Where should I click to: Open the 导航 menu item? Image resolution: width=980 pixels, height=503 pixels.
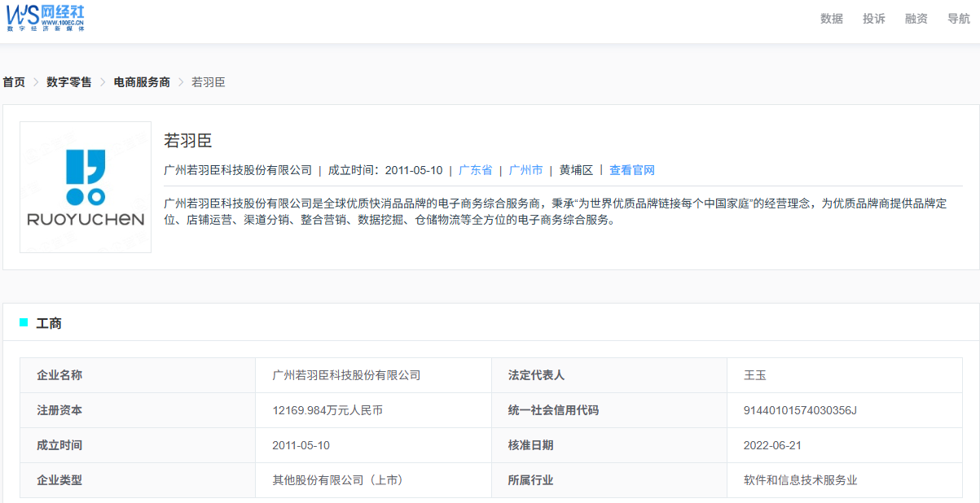pyautogui.click(x=959, y=19)
